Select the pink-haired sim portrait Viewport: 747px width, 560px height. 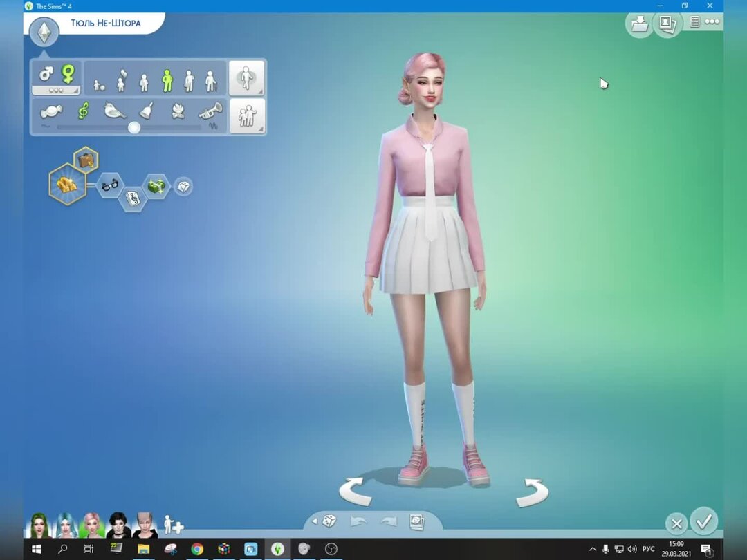click(91, 525)
